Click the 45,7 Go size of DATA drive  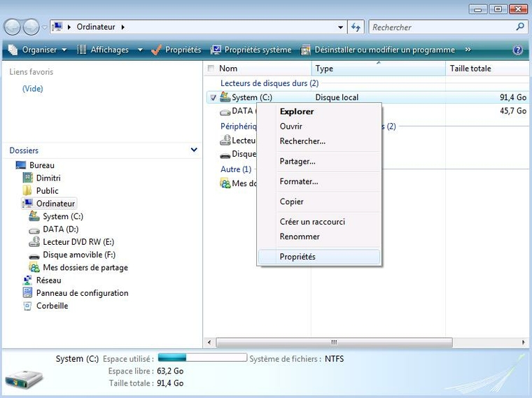[512, 111]
